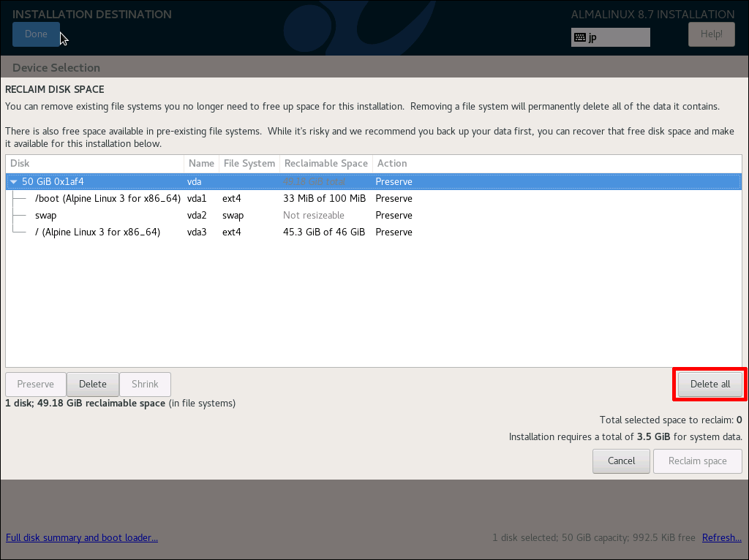Click Preserve action cell in vda1 row

point(394,199)
